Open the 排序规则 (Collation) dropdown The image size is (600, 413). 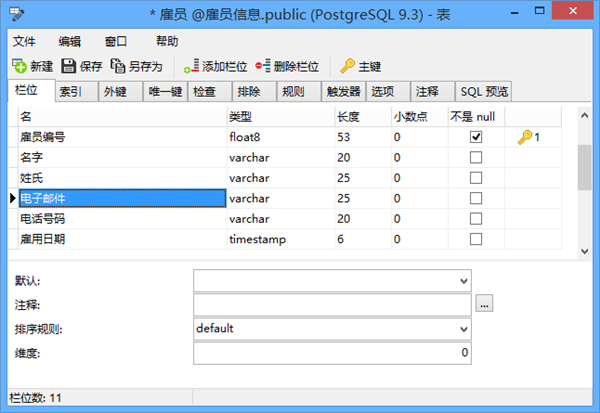[x=462, y=328]
